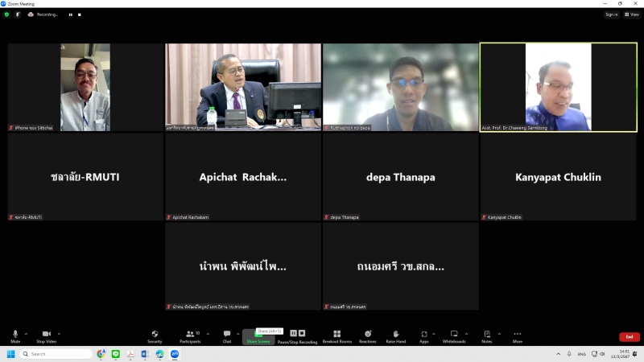Open the View layout menu
The width and height of the screenshot is (644, 362).
[x=632, y=14]
